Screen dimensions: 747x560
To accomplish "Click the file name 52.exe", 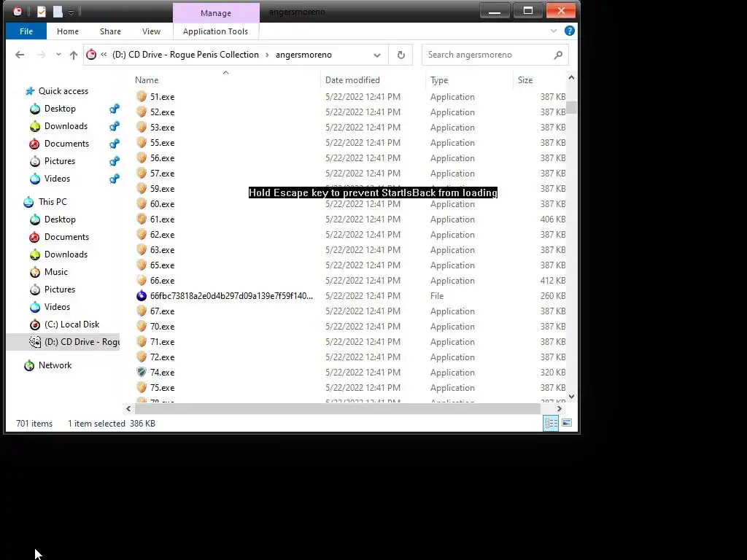I will pos(162,112).
